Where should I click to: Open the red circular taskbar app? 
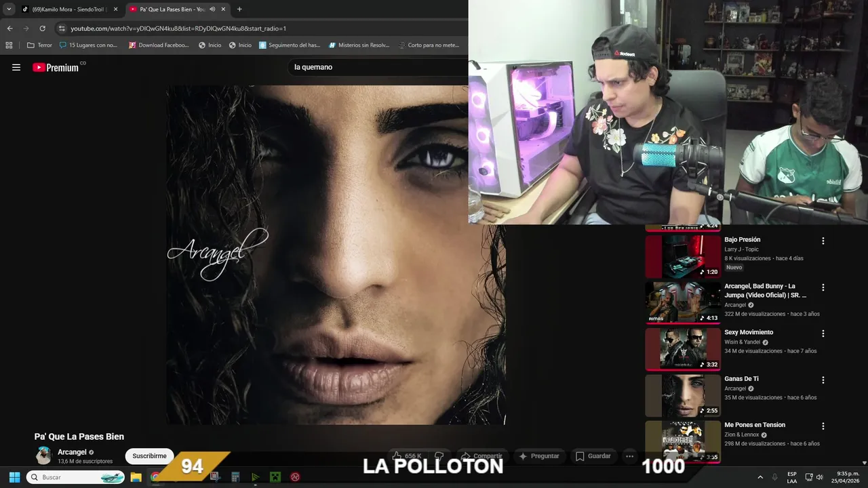tap(295, 477)
